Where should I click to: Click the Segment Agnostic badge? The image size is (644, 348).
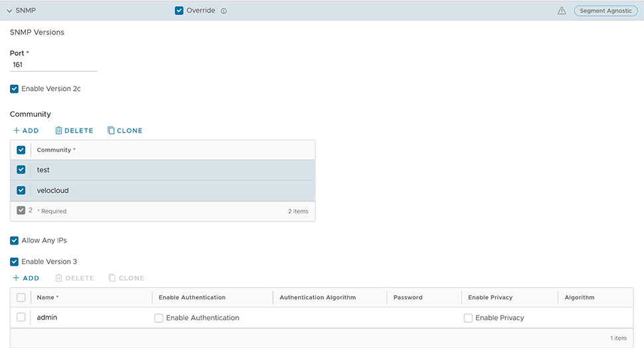pyautogui.click(x=606, y=11)
